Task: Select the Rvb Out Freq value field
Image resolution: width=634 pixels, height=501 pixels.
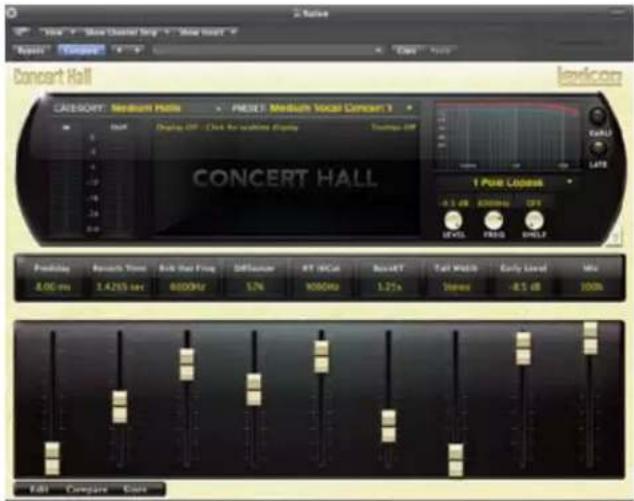Action: (187, 287)
